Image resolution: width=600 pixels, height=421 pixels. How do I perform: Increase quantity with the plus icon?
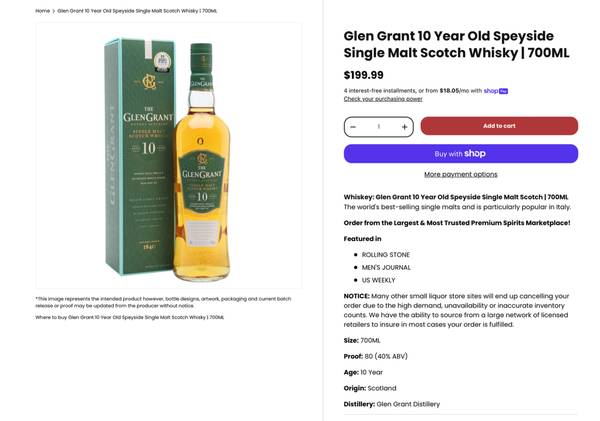[x=404, y=127]
